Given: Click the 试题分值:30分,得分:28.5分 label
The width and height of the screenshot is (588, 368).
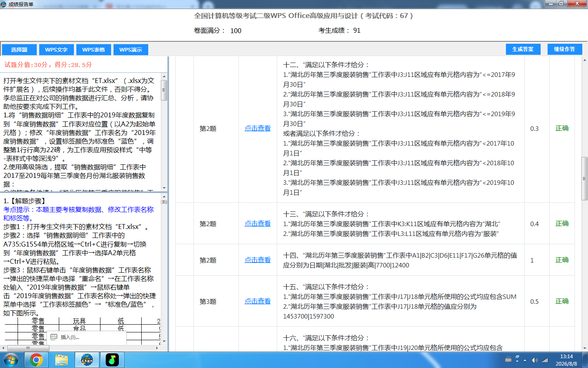Looking at the screenshot, I should point(48,65).
